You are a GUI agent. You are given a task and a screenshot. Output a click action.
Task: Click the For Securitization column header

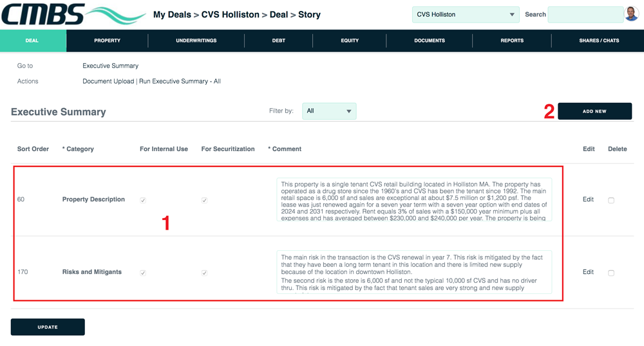click(228, 149)
